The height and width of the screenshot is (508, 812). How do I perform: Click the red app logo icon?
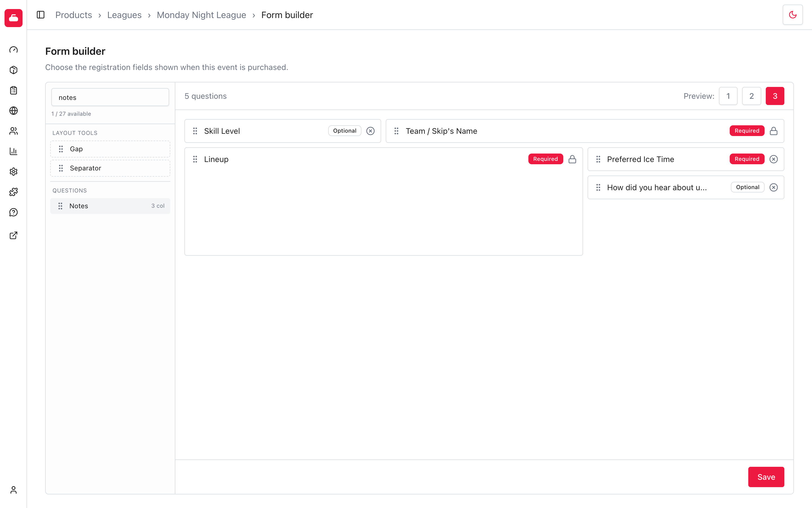[14, 18]
